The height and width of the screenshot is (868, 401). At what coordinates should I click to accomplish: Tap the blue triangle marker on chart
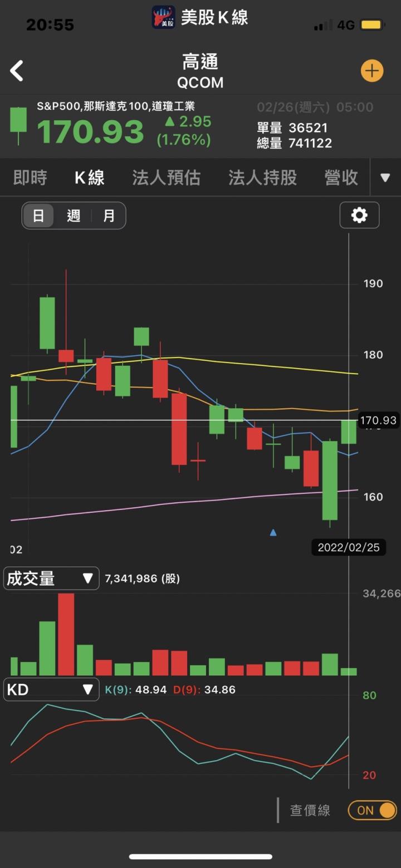[x=273, y=533]
